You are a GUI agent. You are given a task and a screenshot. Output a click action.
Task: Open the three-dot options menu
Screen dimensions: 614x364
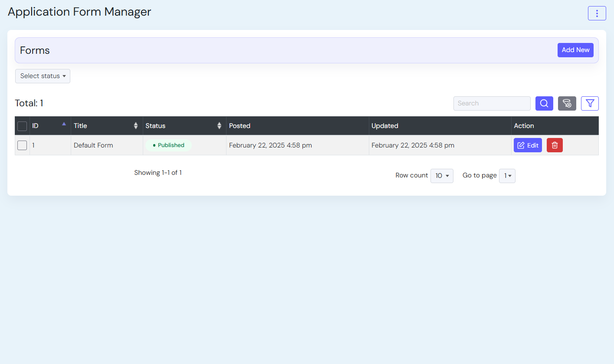(x=597, y=13)
